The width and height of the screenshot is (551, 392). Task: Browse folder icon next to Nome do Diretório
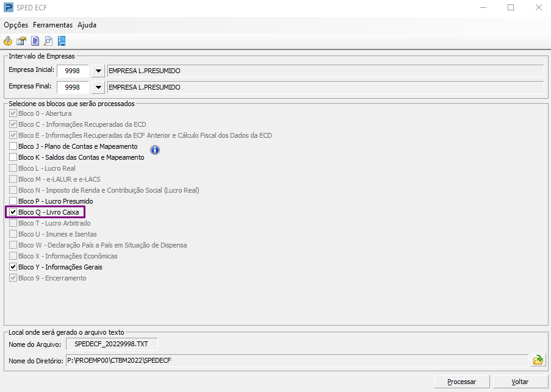(x=538, y=360)
